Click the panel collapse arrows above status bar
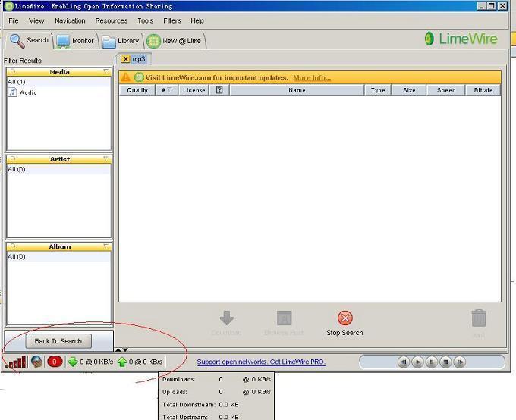 point(121,349)
